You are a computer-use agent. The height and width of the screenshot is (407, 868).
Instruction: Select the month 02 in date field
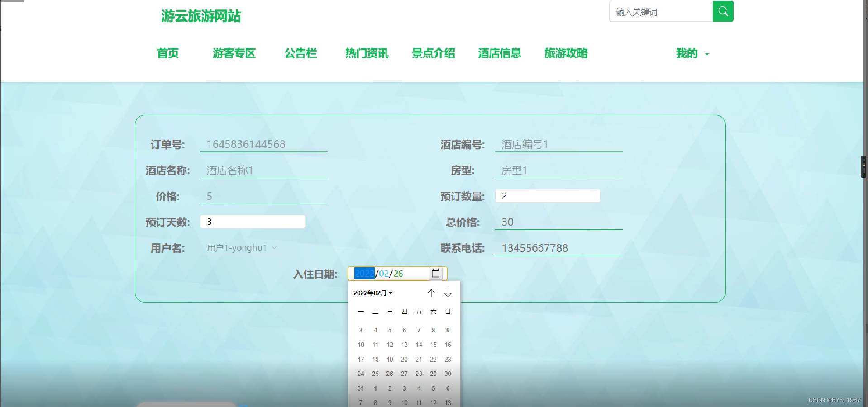click(384, 274)
